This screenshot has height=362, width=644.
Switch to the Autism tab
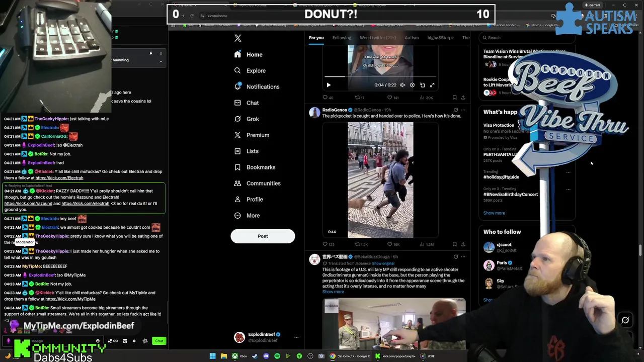click(412, 38)
